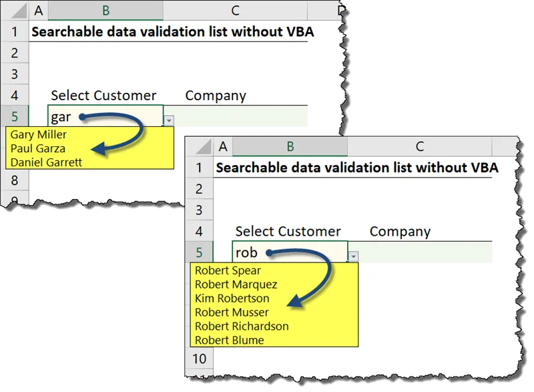Select Paul Garza in the dropdown list
534x392 pixels.
click(38, 148)
